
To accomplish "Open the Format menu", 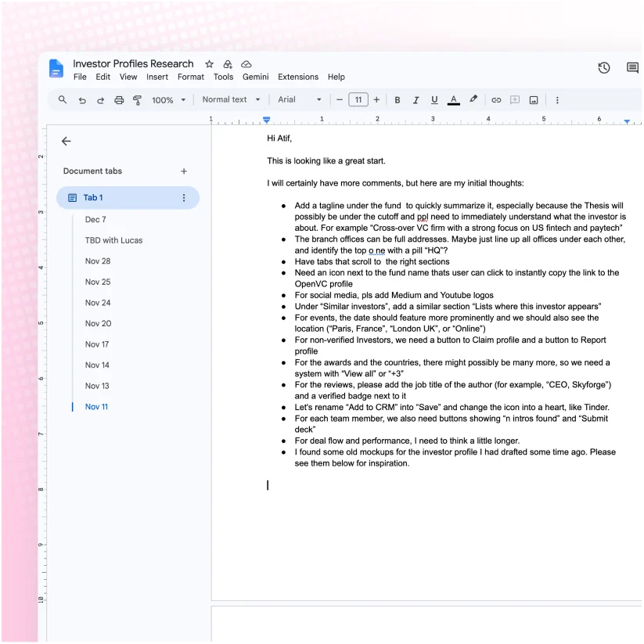I will pyautogui.click(x=191, y=77).
